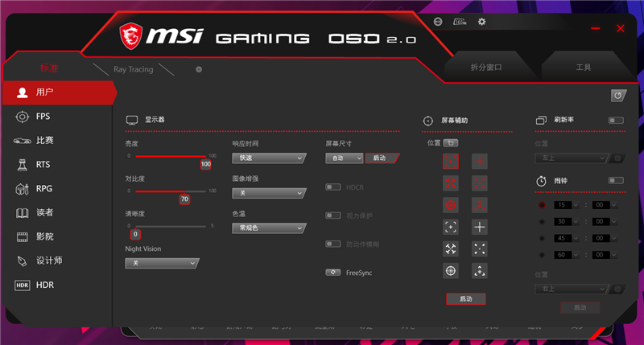Choose the white four-dots crosshair
This screenshot has height=345, width=644.
click(479, 249)
